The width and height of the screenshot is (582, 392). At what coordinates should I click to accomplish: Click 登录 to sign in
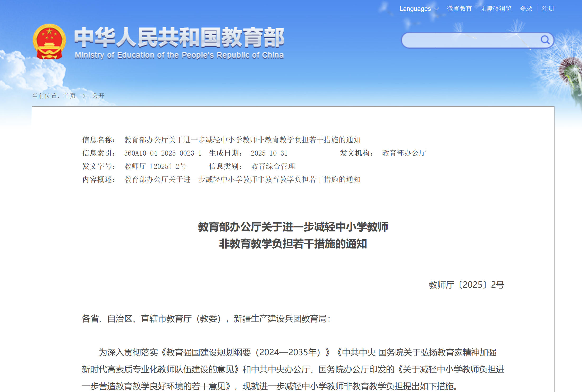coord(526,9)
